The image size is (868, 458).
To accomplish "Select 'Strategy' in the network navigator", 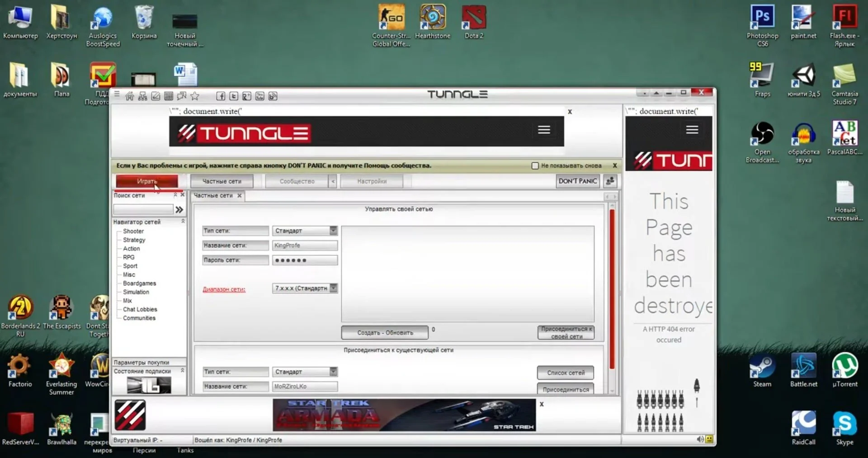I will [x=134, y=240].
